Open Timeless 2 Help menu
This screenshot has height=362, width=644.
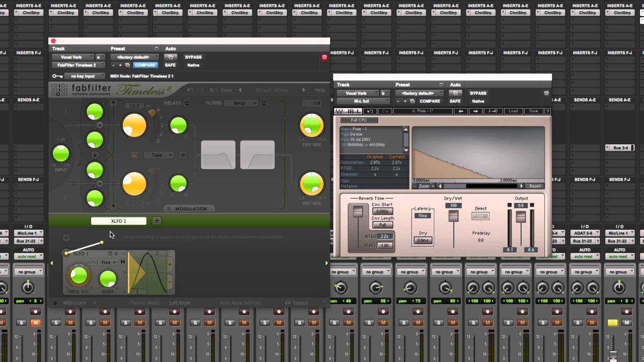[320, 90]
